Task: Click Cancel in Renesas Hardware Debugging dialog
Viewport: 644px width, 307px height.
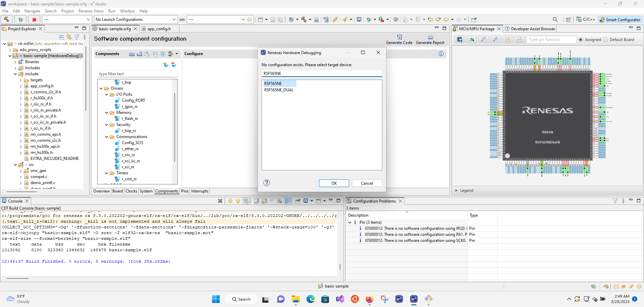Action: coord(367,183)
